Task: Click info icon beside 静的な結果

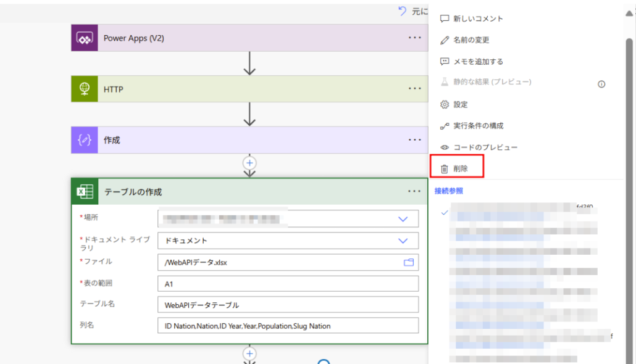Action: coord(601,84)
